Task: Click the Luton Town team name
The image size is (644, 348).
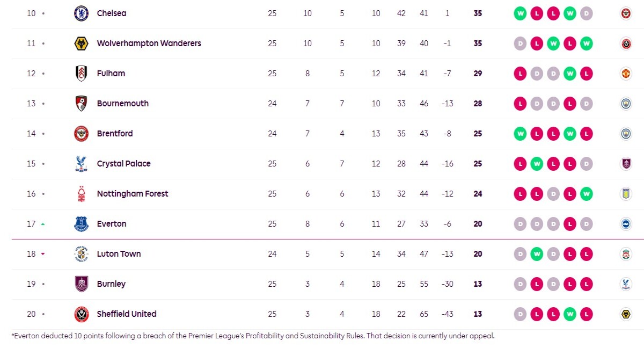Action: pyautogui.click(x=119, y=254)
